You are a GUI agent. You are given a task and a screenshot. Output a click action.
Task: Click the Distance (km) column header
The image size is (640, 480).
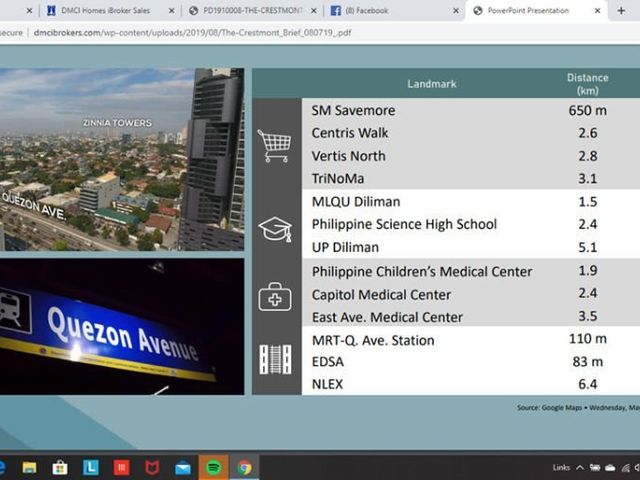tap(587, 84)
